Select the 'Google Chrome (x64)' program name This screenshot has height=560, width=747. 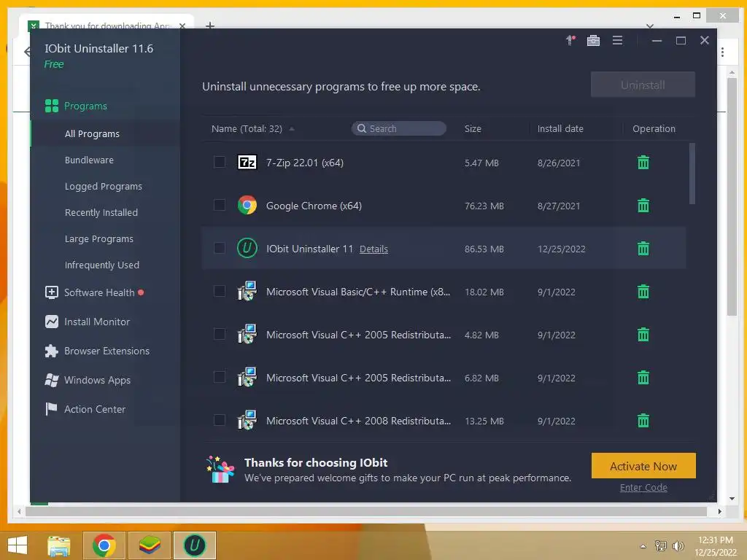tap(314, 206)
